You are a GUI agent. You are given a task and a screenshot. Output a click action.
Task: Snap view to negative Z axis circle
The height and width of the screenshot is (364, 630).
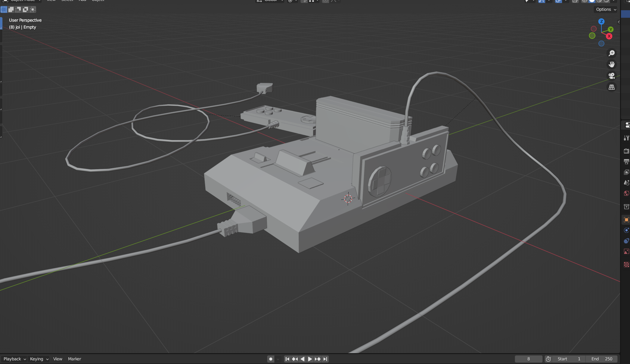coord(601,44)
